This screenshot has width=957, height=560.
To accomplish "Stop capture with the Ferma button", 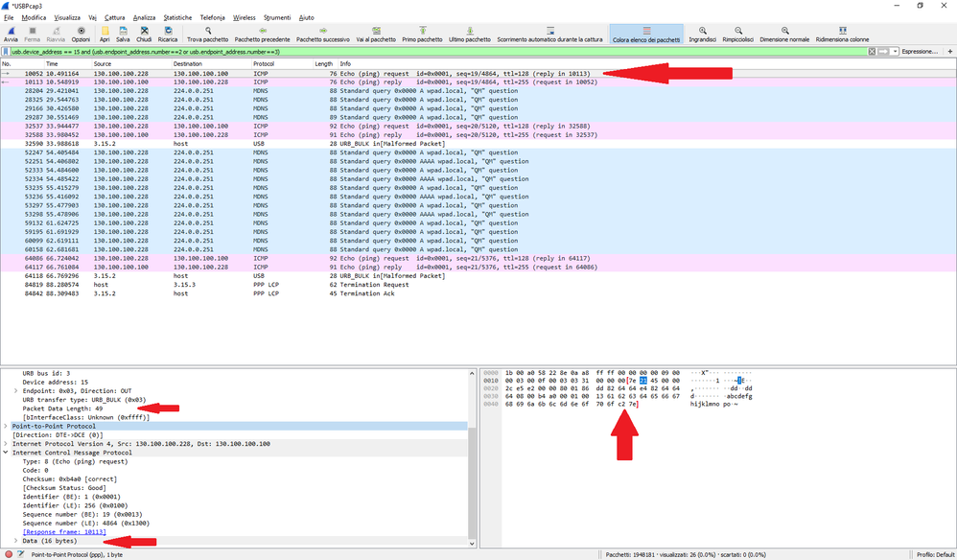I will (33, 35).
